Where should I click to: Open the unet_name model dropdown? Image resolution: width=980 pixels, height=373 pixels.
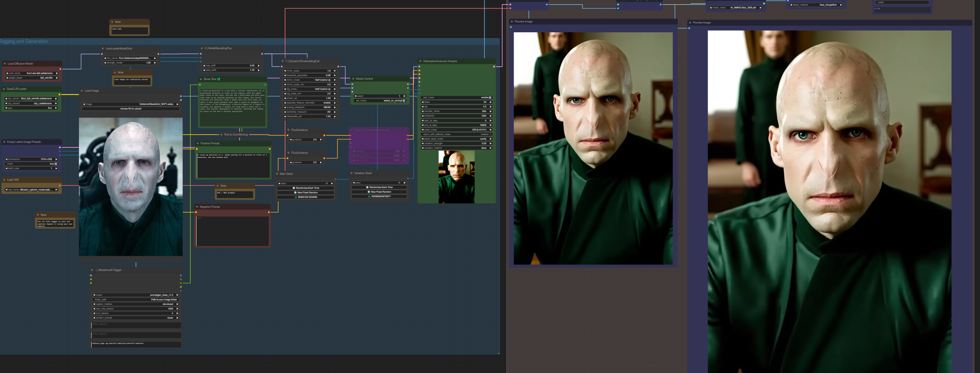(x=32, y=73)
